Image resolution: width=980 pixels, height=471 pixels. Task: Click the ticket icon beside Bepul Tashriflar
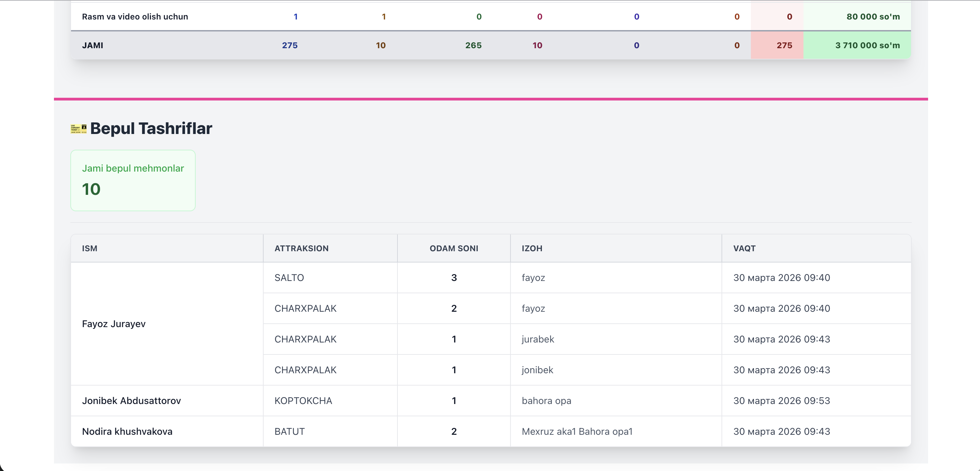(79, 129)
